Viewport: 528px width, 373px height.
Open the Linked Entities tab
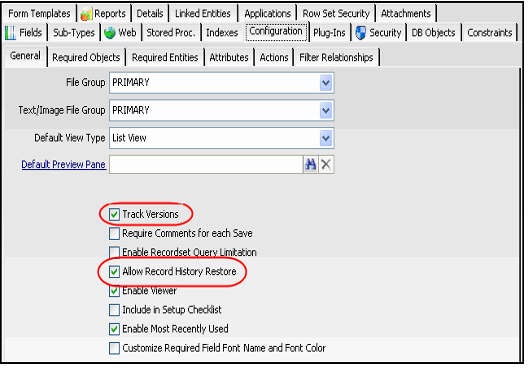coord(203,13)
